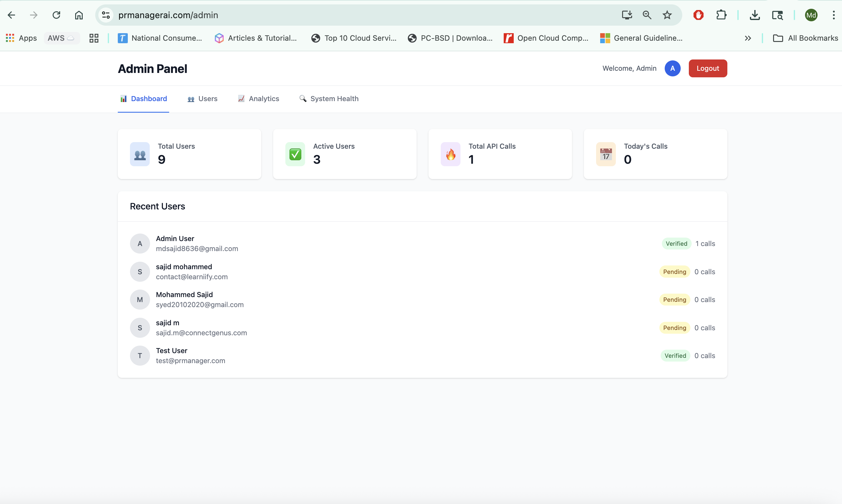Open the site information icon in address bar
The width and height of the screenshot is (842, 504).
pos(106,15)
